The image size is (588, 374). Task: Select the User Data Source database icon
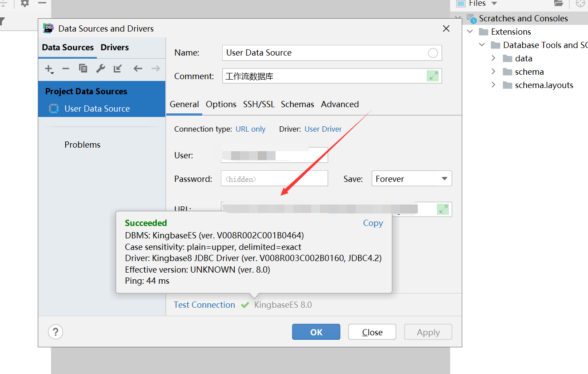pos(54,109)
